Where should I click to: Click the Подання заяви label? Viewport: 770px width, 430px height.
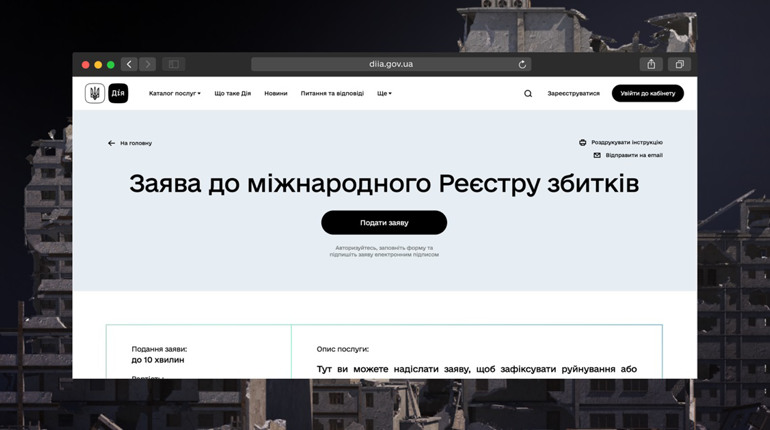[159, 349]
